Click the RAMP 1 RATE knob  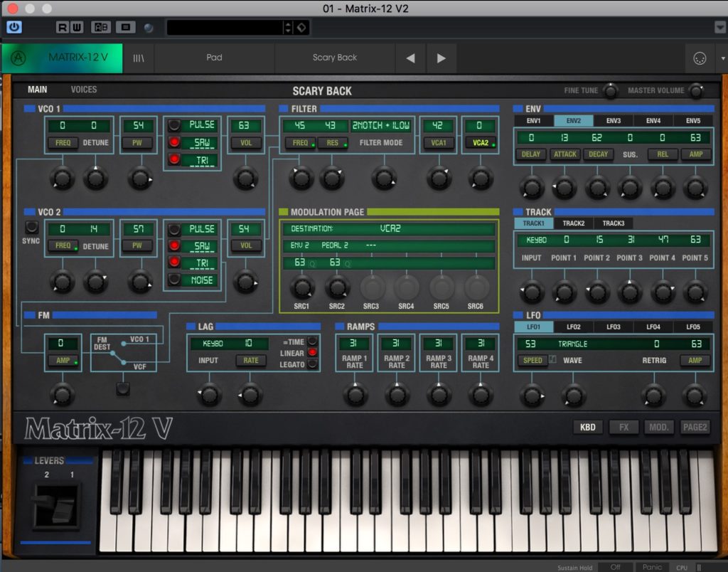coord(355,395)
